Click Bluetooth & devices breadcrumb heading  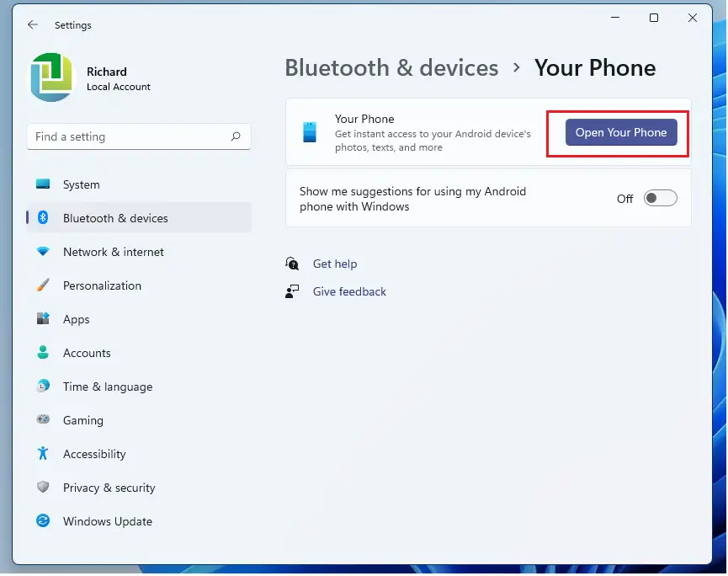[391, 68]
